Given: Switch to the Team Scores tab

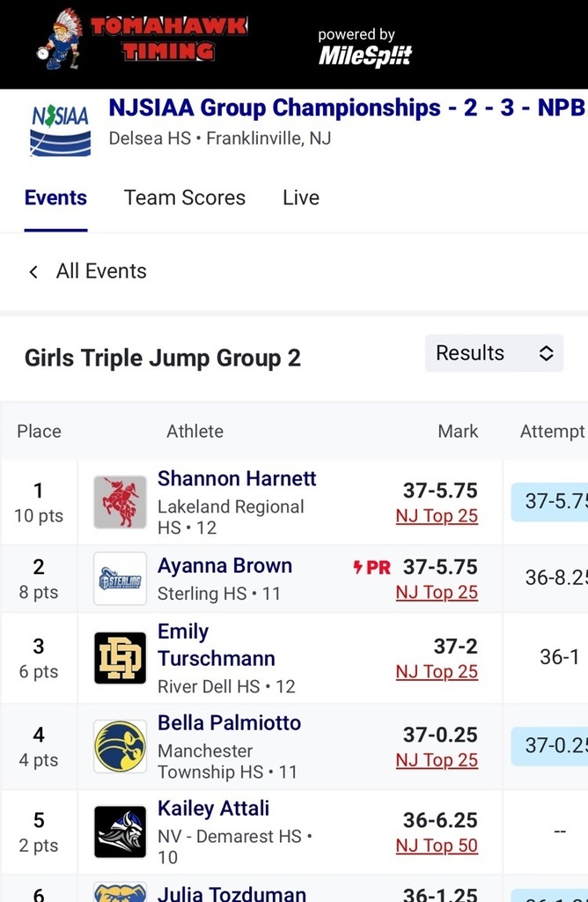Looking at the screenshot, I should 185,197.
